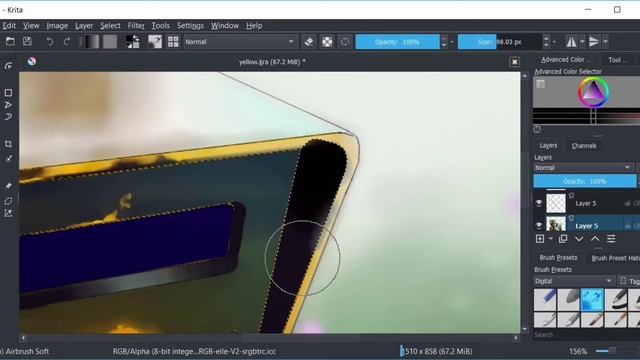This screenshot has width=640, height=360.
Task: Open the Help menu
Action: click(254, 26)
